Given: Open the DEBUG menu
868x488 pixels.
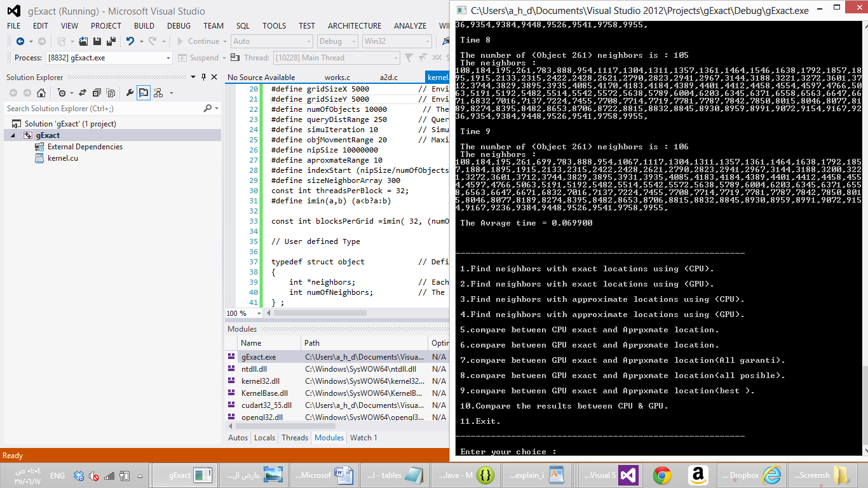Looking at the screenshot, I should 179,26.
